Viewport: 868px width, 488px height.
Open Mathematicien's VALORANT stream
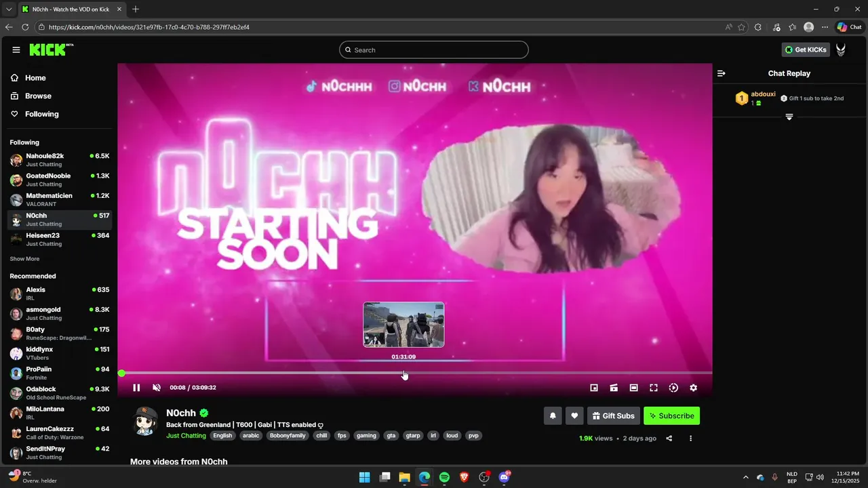click(x=60, y=199)
